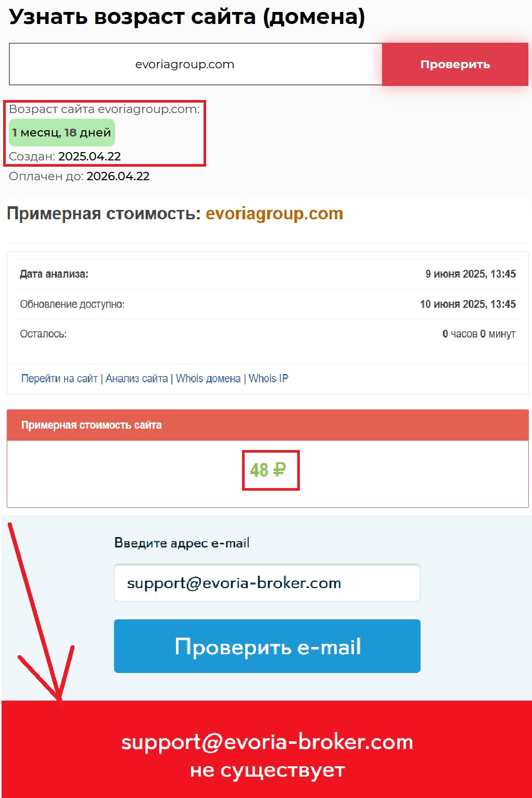
Task: Click the 48 ₽ site value
Action: click(x=268, y=470)
